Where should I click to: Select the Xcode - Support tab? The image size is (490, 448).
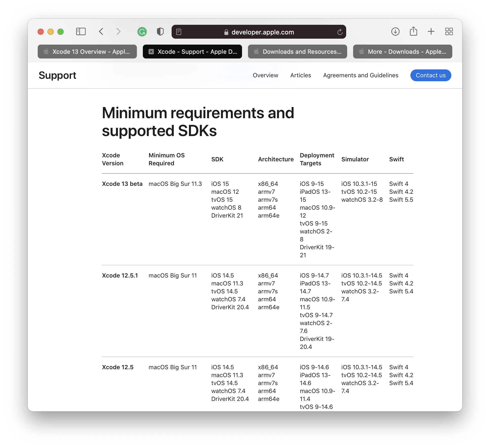pyautogui.click(x=192, y=52)
